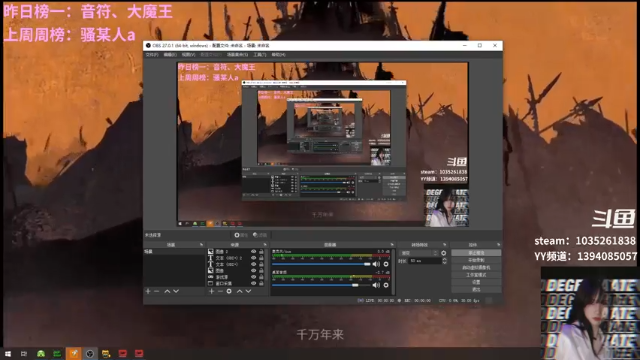Pop out the 混音器 dock panel
Image resolution: width=640 pixels, height=360 pixels.
click(392, 244)
